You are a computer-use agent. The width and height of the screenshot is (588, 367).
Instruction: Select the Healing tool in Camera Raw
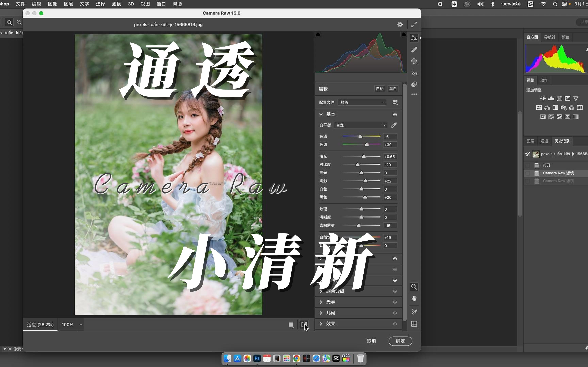coord(414,50)
